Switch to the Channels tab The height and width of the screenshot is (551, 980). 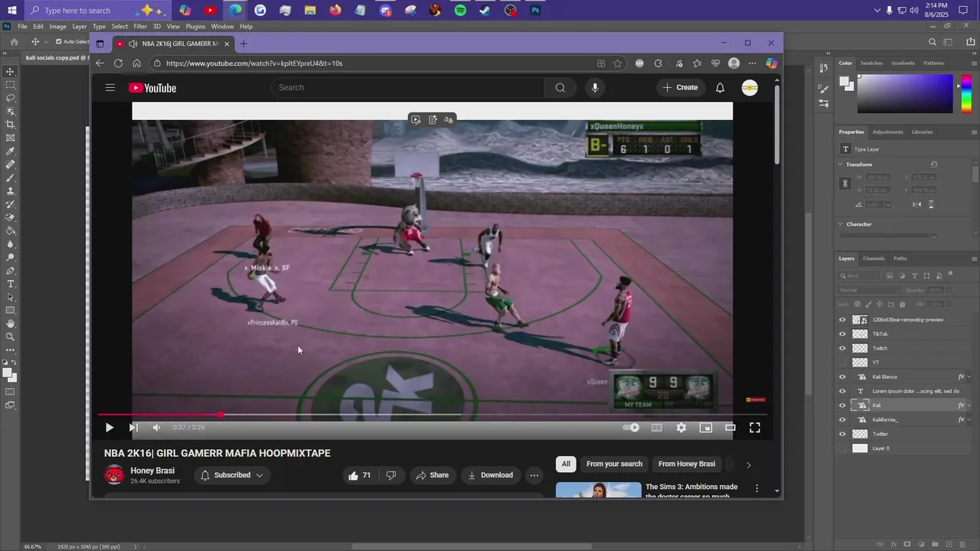874,259
